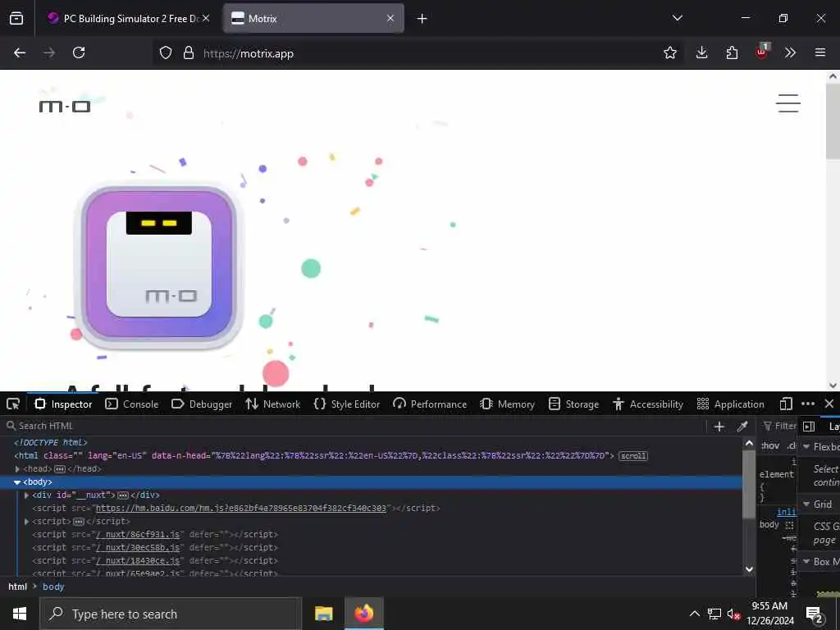Toggle the :hov pseudo-class panel
840x630 pixels.
(770, 445)
